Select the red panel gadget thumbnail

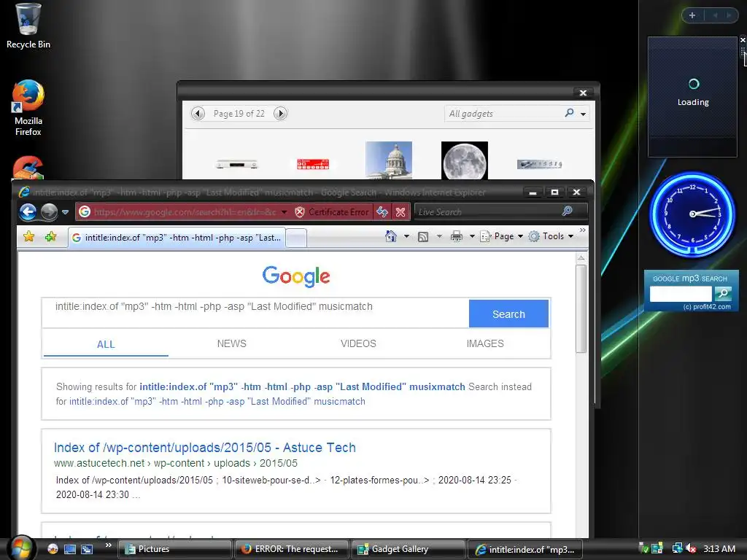(x=313, y=164)
